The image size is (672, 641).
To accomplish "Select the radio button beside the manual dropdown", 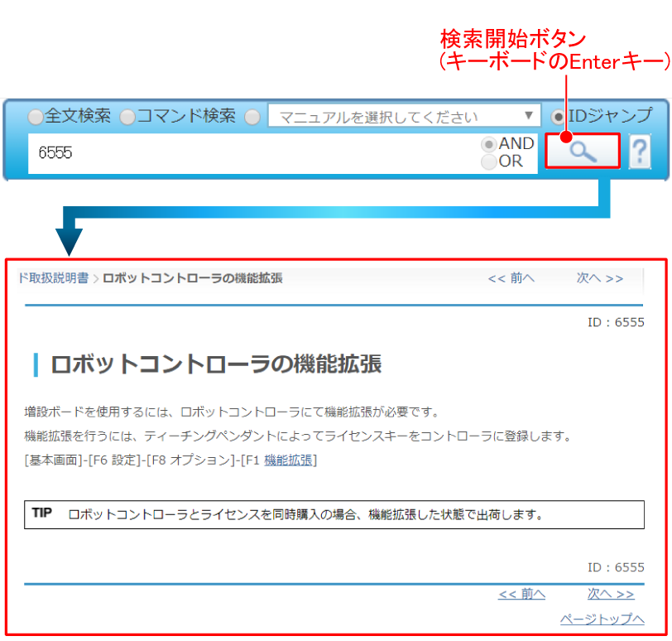I will click(x=252, y=117).
